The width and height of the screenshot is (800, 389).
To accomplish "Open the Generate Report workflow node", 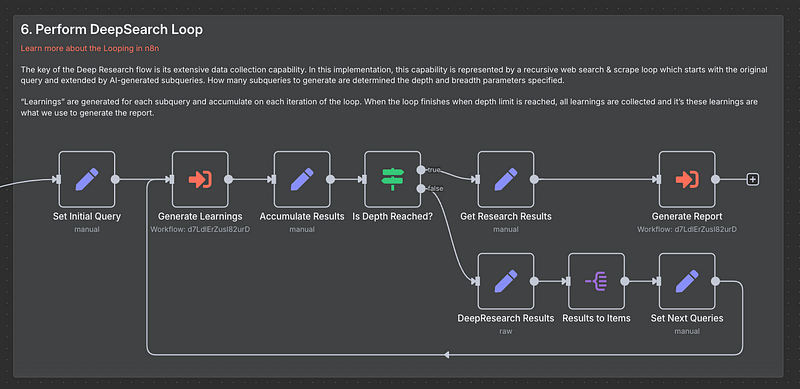I will (687, 179).
